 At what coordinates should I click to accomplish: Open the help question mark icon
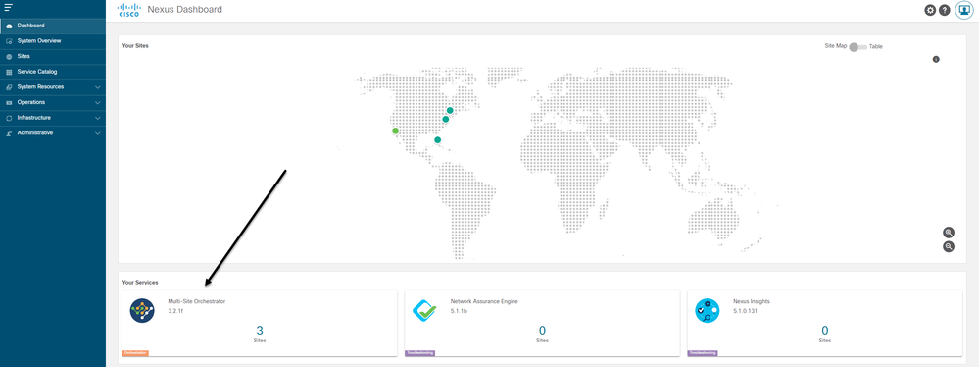pos(945,10)
